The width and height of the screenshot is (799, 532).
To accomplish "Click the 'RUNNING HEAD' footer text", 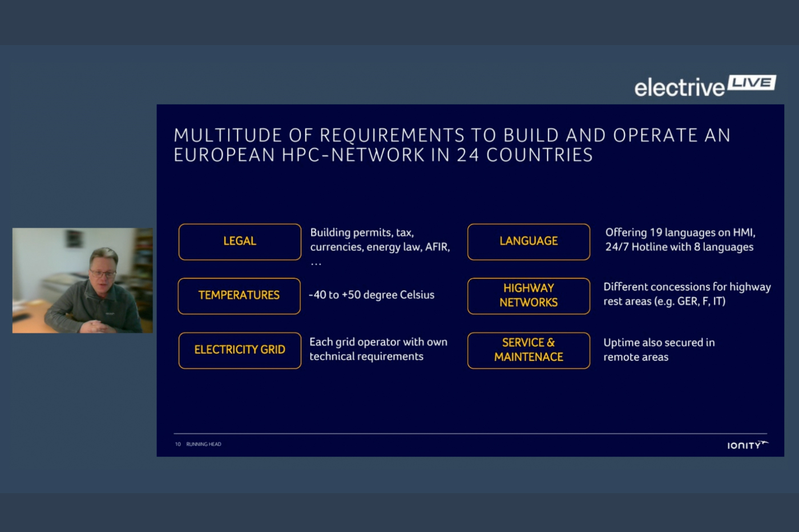I will 204,444.
